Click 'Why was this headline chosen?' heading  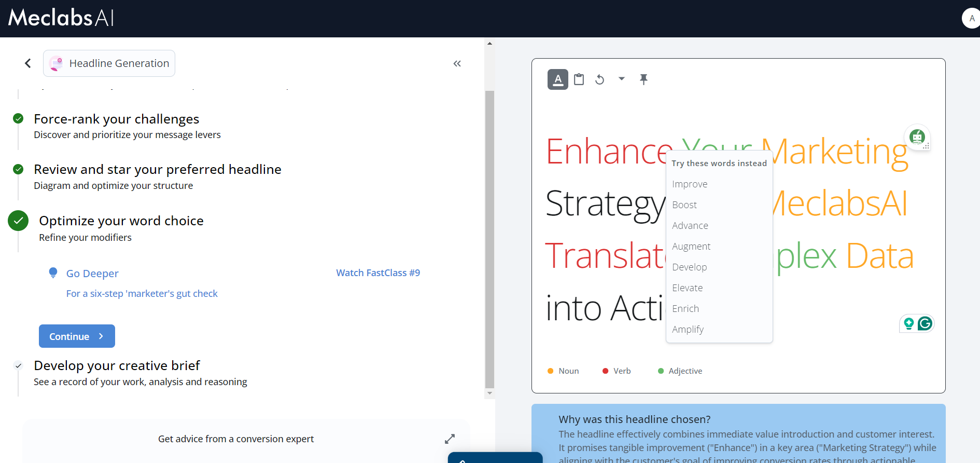(635, 419)
